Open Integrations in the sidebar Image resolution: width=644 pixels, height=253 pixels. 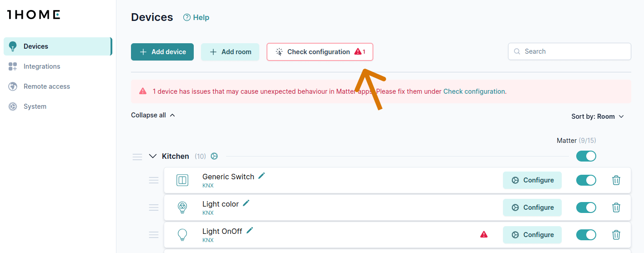(x=42, y=66)
